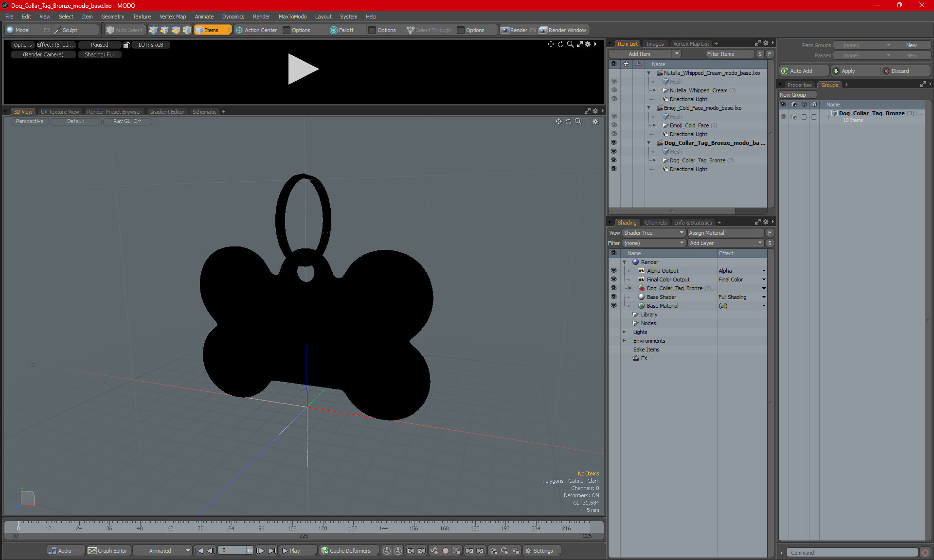934x560 pixels.
Task: Switch to Sculpt mode
Action: coord(75,30)
